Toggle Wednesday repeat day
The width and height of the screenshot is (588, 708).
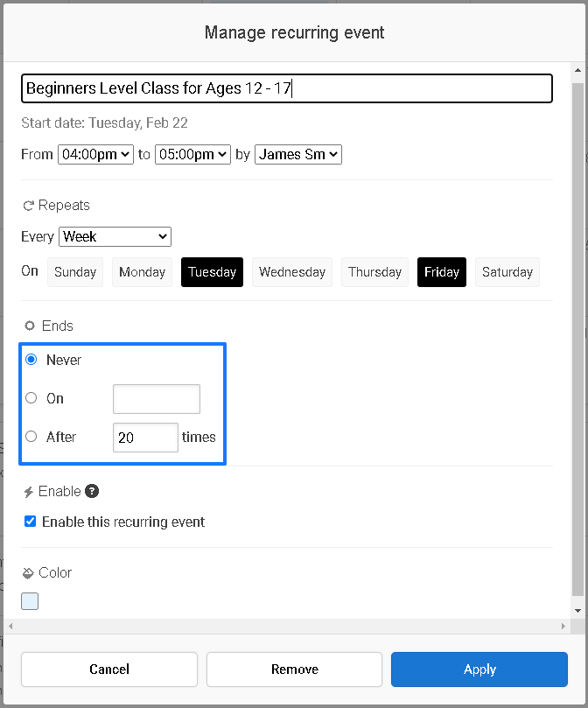coord(292,272)
